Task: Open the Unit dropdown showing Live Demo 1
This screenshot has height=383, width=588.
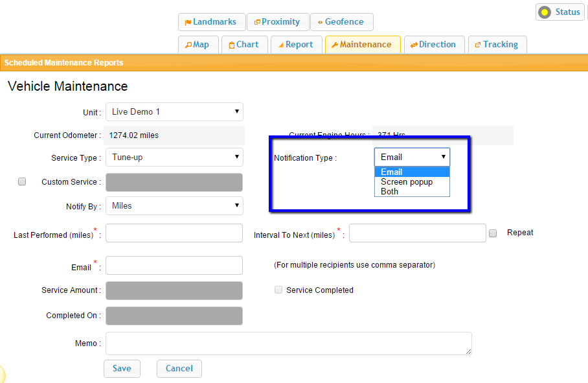Action: pyautogui.click(x=174, y=112)
